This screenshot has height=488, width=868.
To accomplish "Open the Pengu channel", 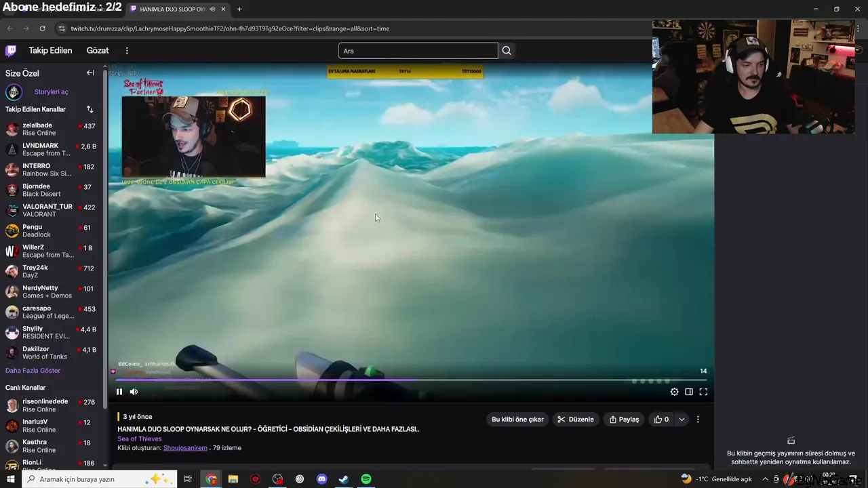I will pos(51,230).
